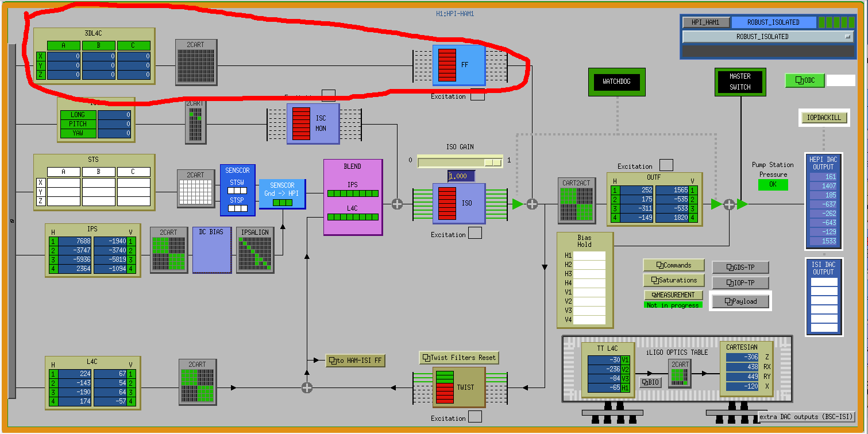Open the SENSCOR Gnd -> HPI block
The width and height of the screenshot is (868, 434).
(x=282, y=193)
